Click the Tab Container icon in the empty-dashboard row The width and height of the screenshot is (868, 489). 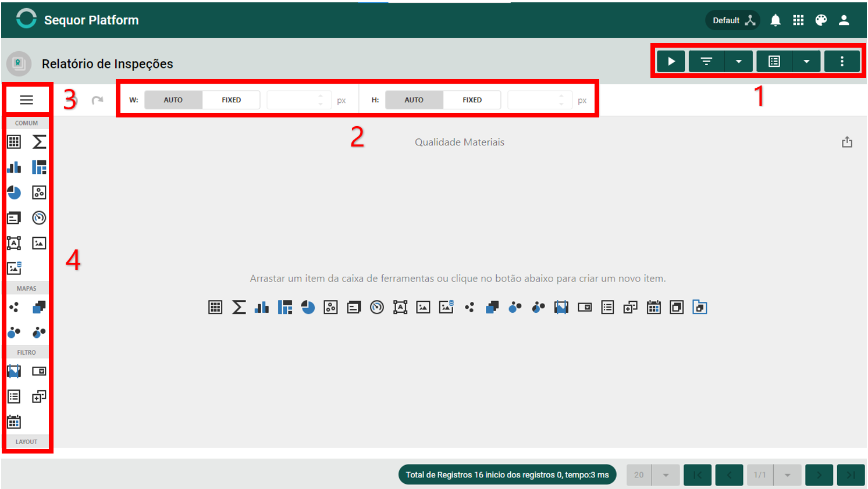[x=700, y=307]
